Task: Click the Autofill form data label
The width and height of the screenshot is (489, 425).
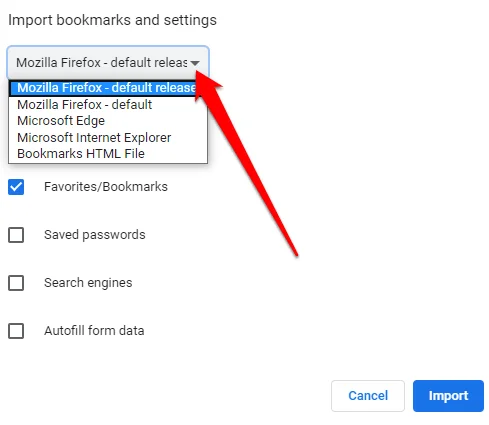Action: tap(94, 331)
